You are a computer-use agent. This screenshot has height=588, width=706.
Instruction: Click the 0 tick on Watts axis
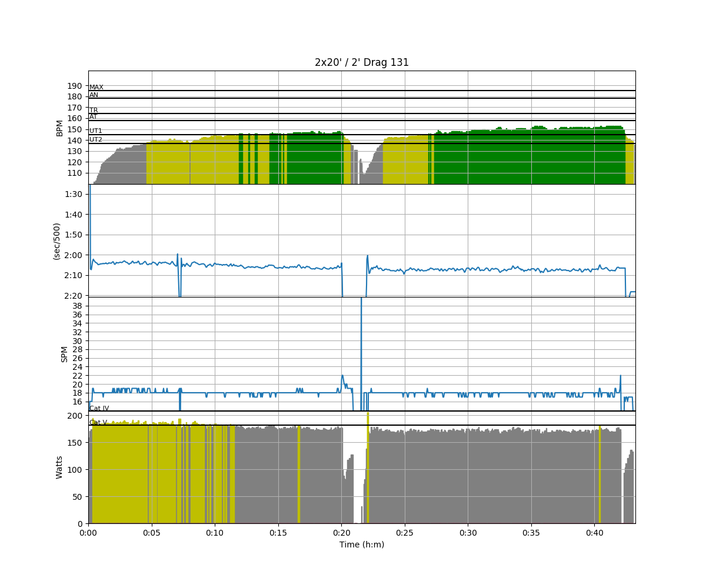[x=80, y=524]
